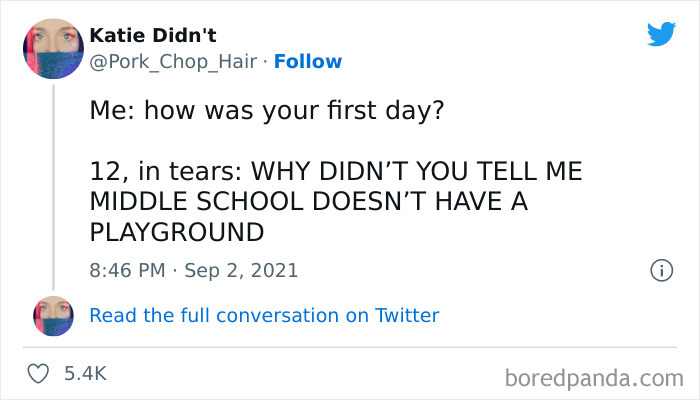Click the small avatar beside the conversation link

click(54, 315)
